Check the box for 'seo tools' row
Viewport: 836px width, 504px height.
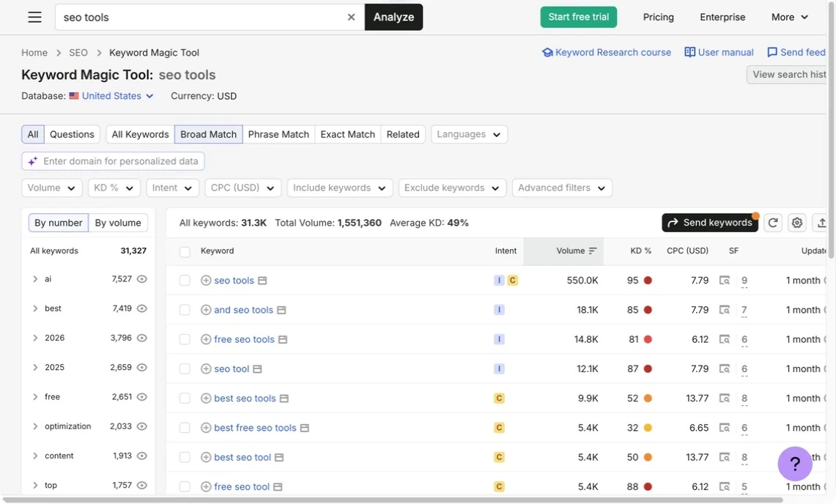pos(185,281)
